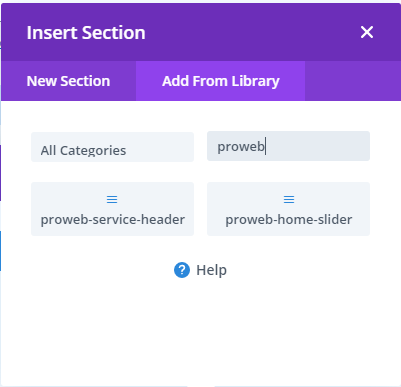401x387 pixels.
Task: Click the Insert Section title heading
Action: (x=86, y=33)
